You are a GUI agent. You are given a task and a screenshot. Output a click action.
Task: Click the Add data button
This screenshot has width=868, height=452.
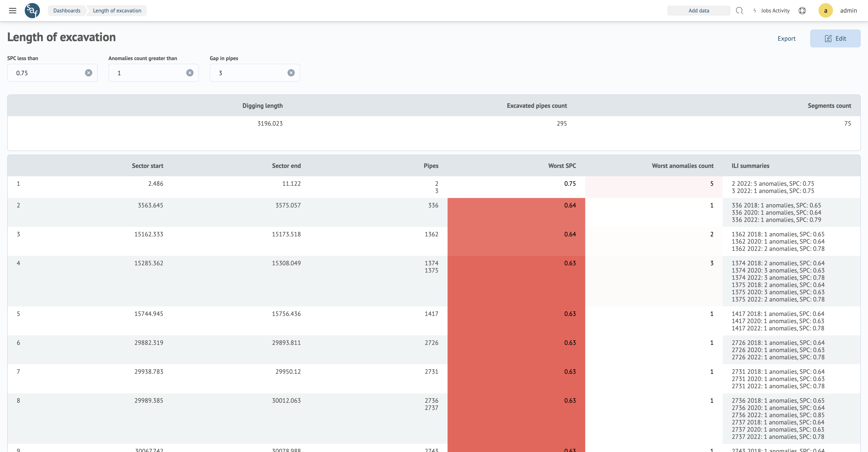698,10
